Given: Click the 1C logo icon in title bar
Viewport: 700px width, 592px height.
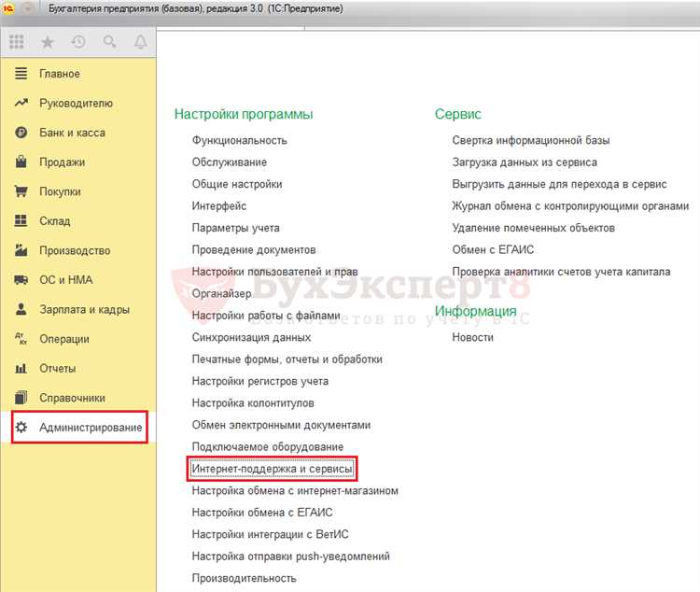Looking at the screenshot, I should click(8, 8).
